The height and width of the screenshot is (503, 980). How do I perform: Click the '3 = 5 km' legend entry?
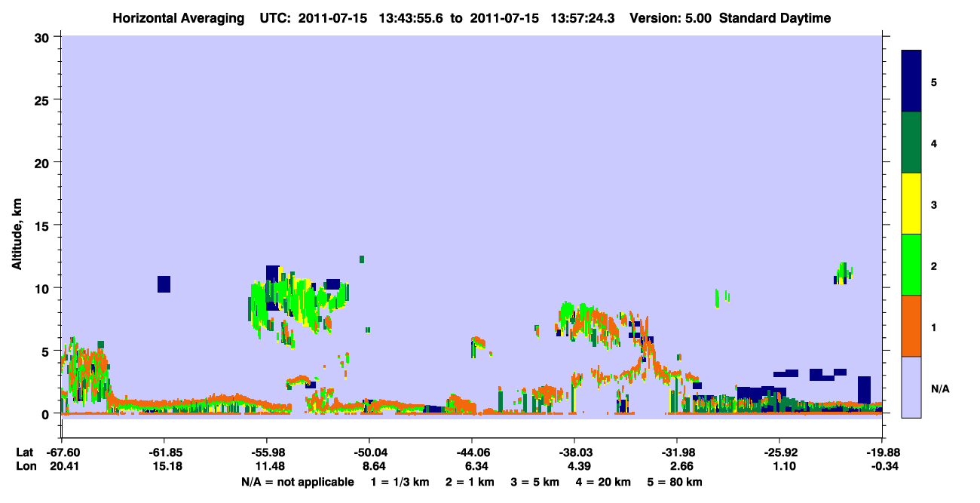coord(534,482)
